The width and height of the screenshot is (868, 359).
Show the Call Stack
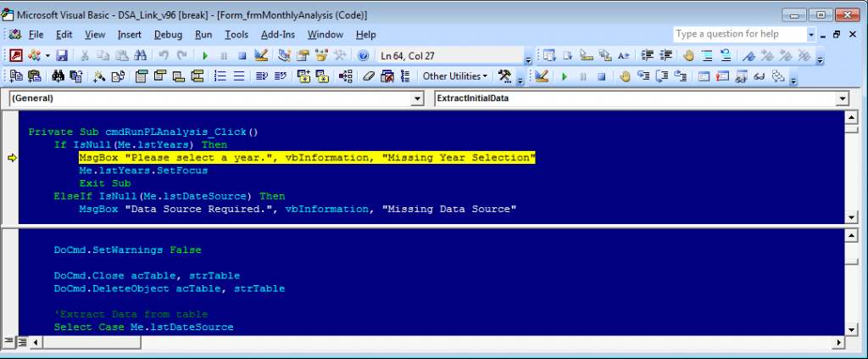point(777,76)
